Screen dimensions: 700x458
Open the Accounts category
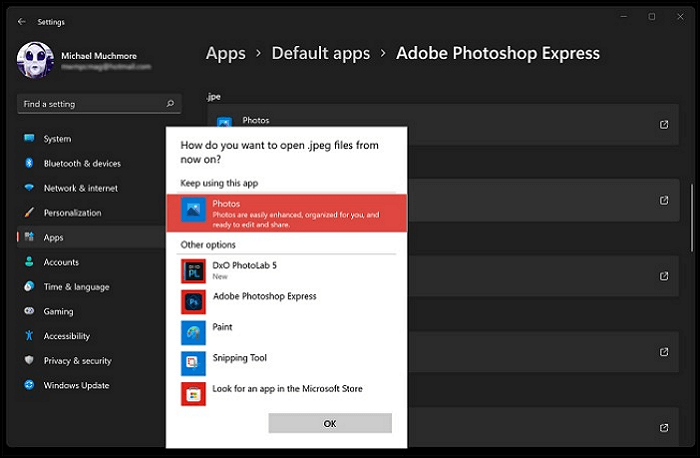(61, 262)
